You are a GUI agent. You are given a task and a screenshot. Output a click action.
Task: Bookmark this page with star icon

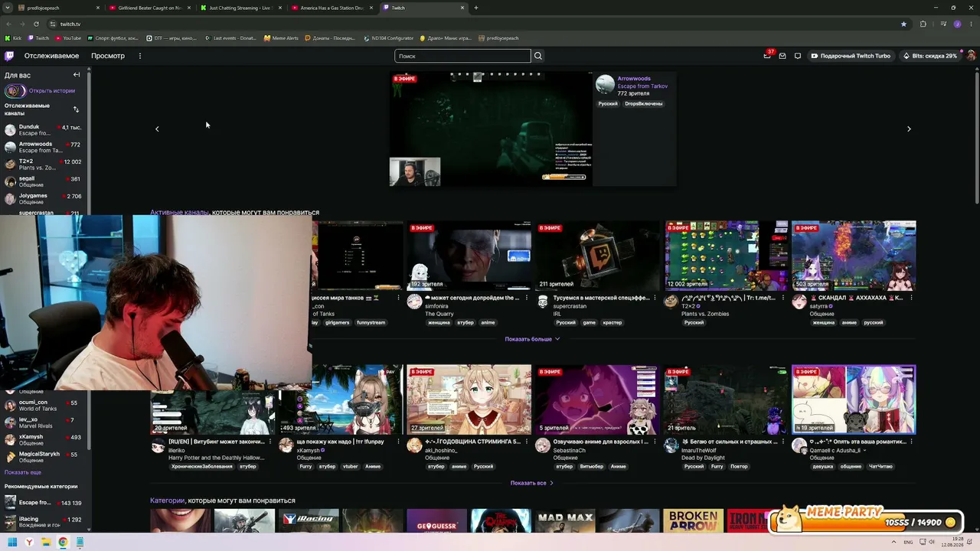pyautogui.click(x=903, y=24)
